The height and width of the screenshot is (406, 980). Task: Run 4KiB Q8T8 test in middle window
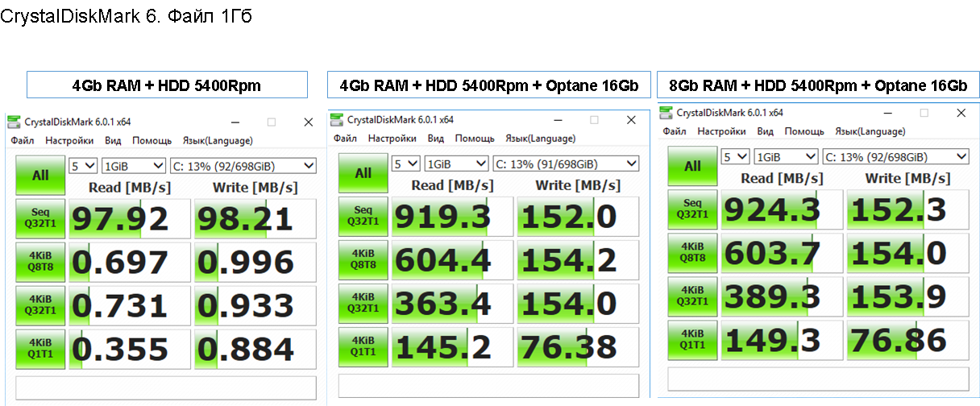point(363,259)
